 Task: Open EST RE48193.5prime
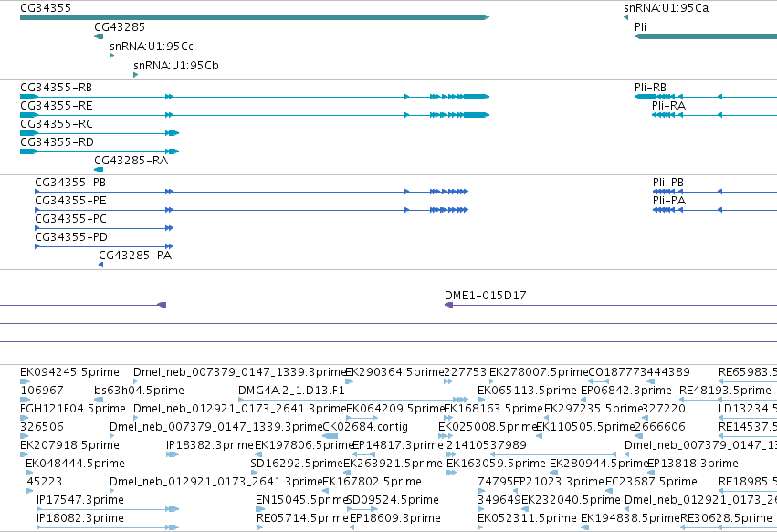(725, 391)
